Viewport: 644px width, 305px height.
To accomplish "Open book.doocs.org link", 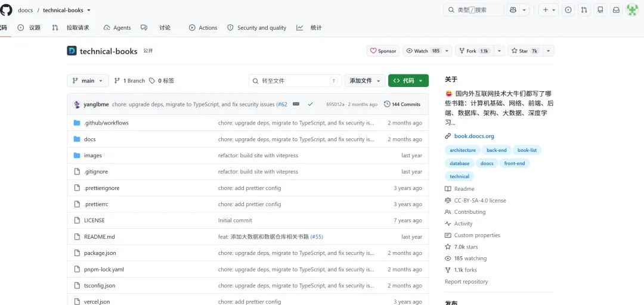I will point(474,136).
